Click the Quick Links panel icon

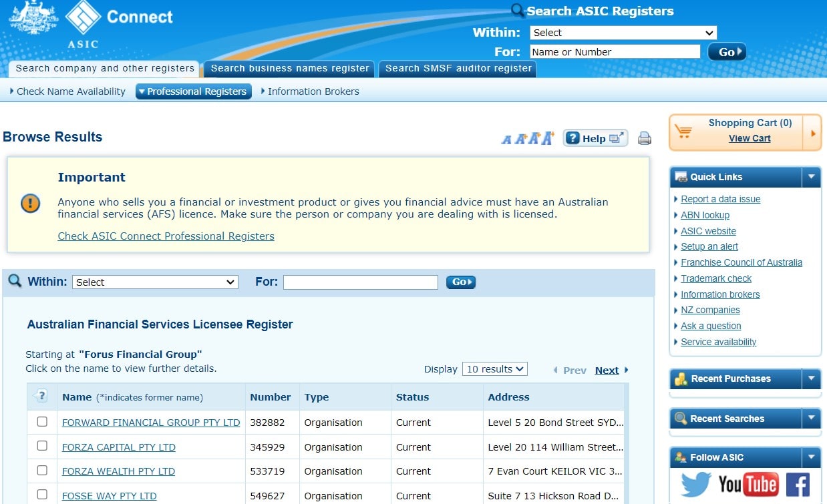[x=681, y=177]
